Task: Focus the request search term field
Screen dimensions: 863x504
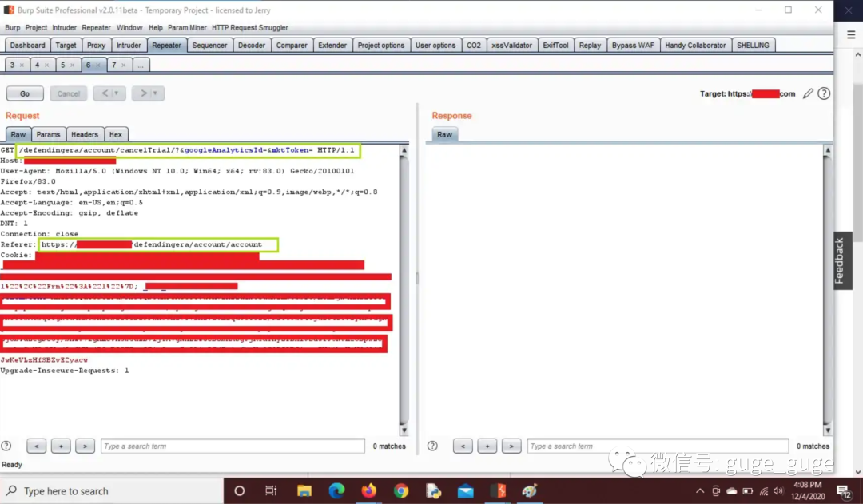Action: 233,446
